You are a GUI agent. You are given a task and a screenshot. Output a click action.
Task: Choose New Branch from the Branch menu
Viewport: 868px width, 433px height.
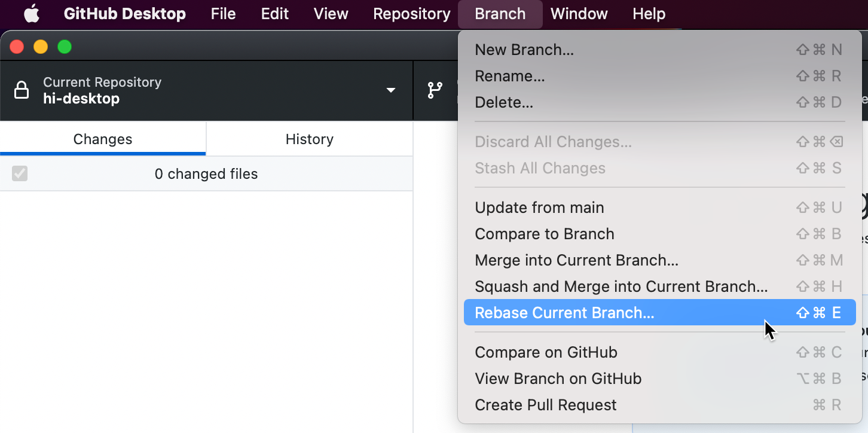click(x=524, y=50)
